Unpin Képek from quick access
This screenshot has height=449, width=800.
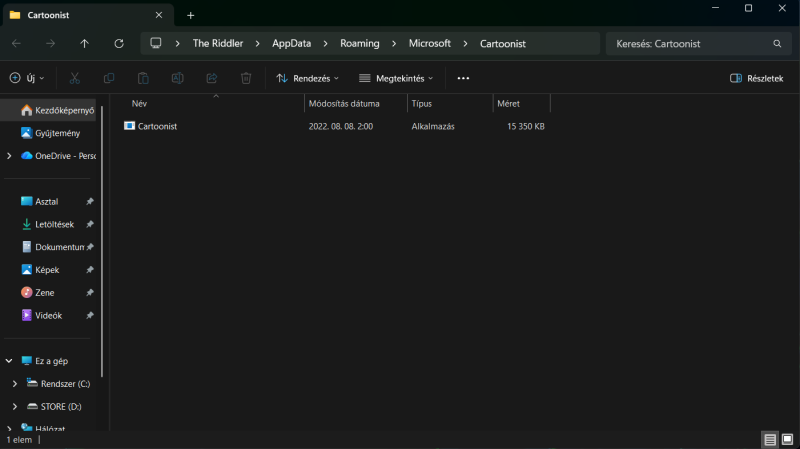click(x=90, y=269)
